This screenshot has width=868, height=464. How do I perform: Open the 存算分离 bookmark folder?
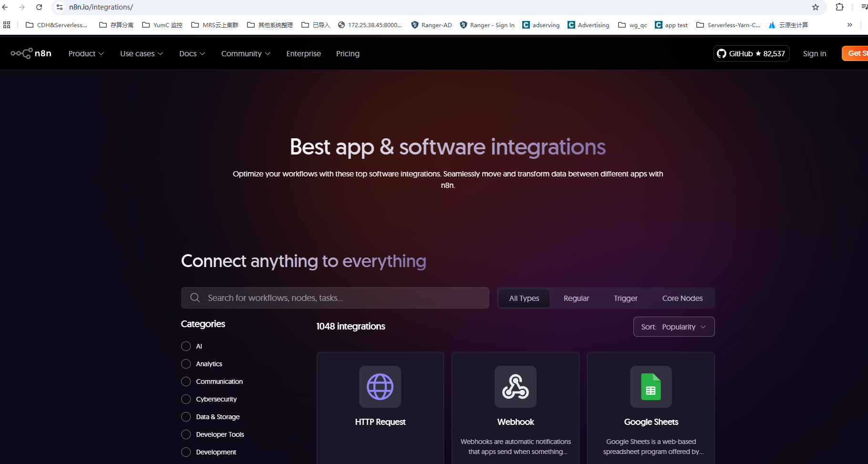click(x=116, y=25)
